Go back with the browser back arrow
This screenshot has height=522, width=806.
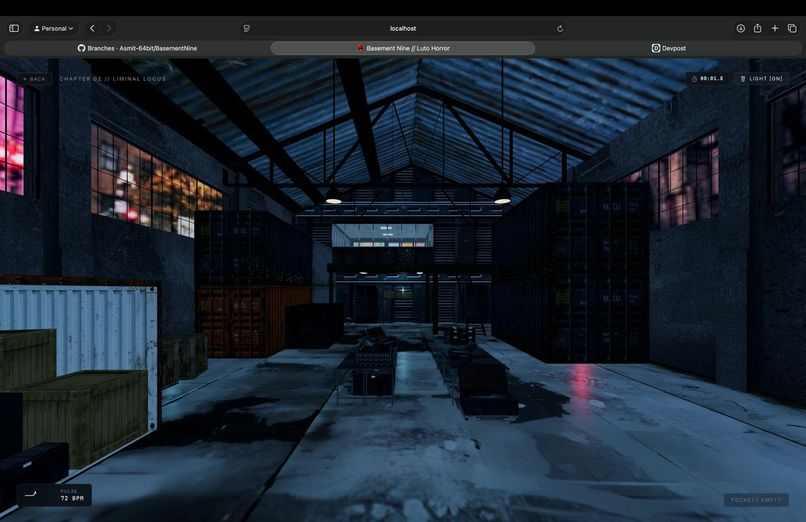93,28
